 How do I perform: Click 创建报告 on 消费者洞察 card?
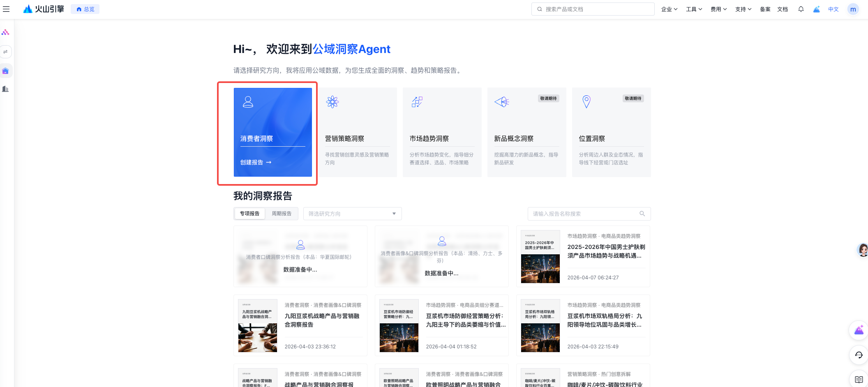tap(256, 162)
